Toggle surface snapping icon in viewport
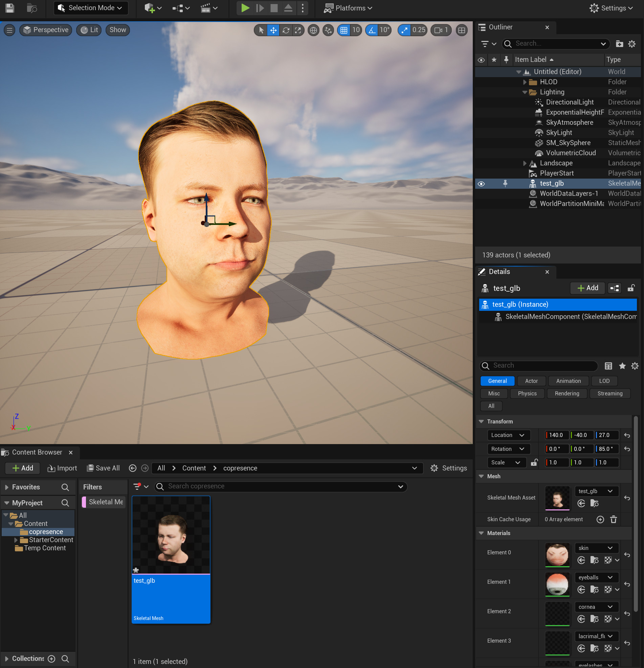644x668 pixels. (328, 30)
